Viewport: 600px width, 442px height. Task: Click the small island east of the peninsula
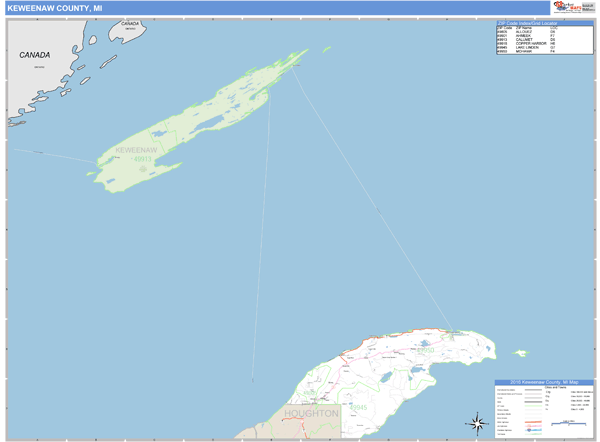point(520,352)
